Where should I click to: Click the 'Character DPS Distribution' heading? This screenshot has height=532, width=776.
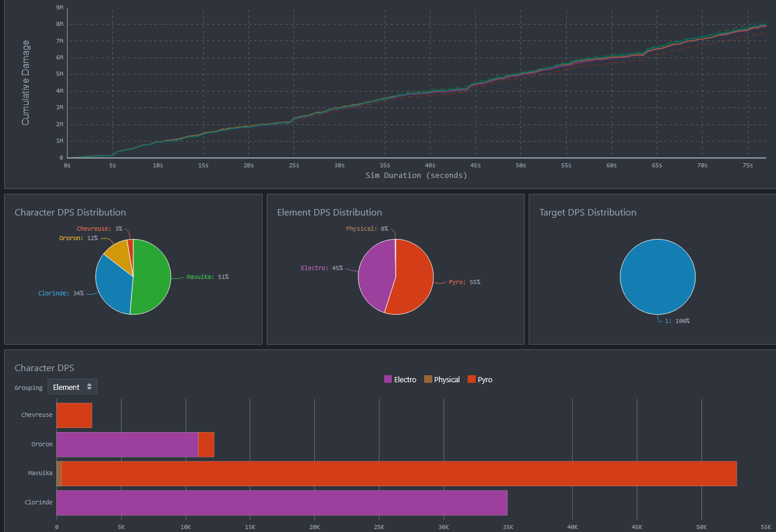(x=70, y=213)
